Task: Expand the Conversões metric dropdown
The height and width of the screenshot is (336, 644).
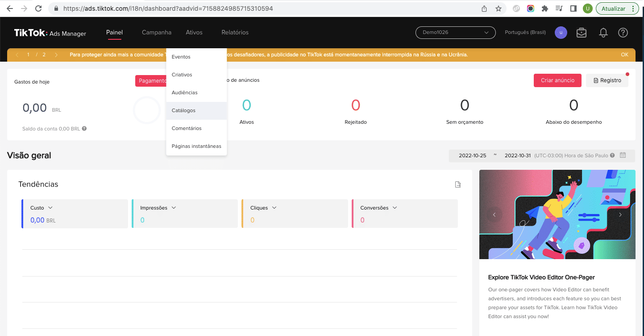Action: [395, 208]
